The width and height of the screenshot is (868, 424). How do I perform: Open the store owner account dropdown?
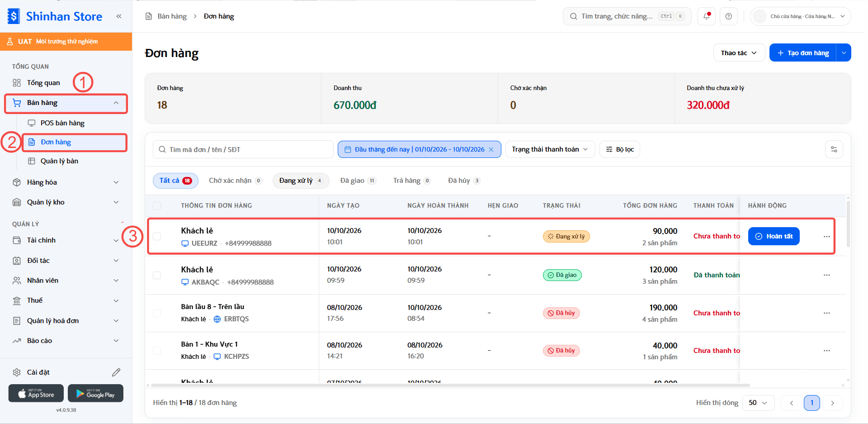coord(800,16)
